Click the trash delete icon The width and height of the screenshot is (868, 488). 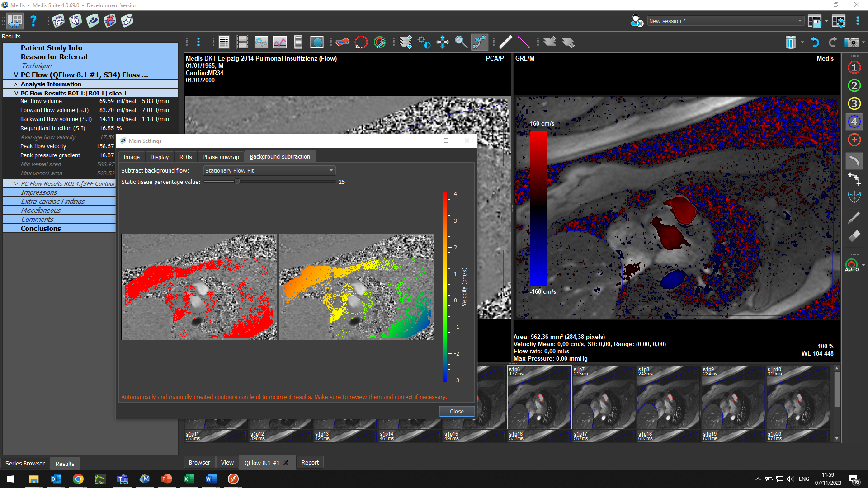(790, 42)
